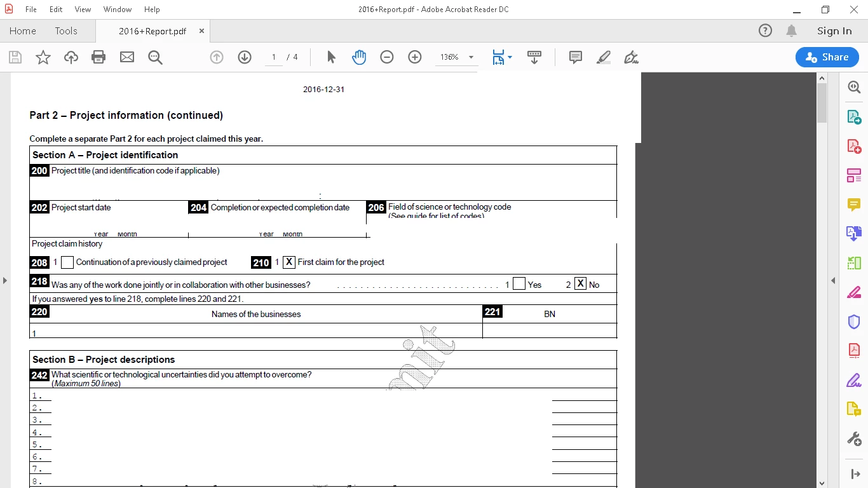This screenshot has height=488, width=868.
Task: Toggle line 210 first claim checkbox
Action: 289,262
